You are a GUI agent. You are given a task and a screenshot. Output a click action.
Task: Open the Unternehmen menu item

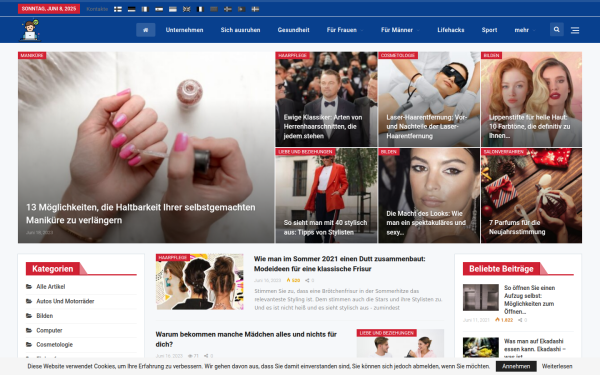pyautogui.click(x=184, y=30)
